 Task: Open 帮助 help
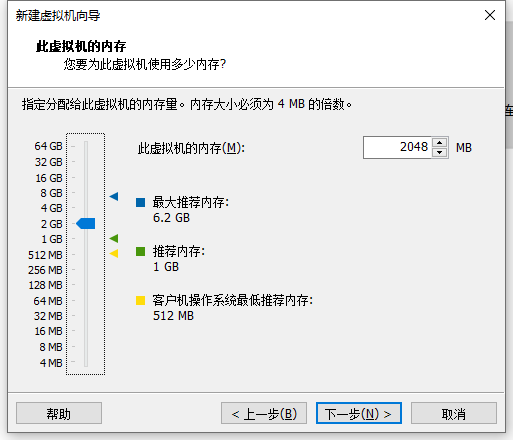[59, 413]
